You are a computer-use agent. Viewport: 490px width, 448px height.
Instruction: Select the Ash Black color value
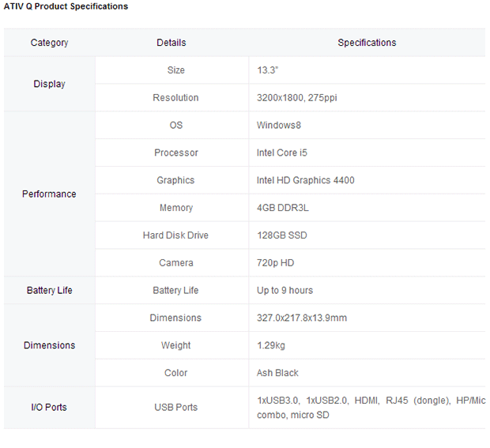[277, 373]
